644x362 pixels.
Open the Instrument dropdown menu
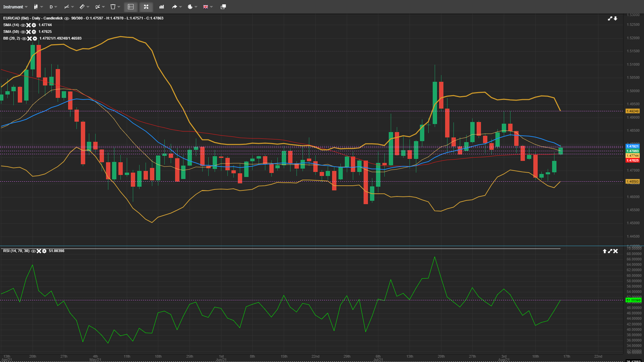point(15,7)
